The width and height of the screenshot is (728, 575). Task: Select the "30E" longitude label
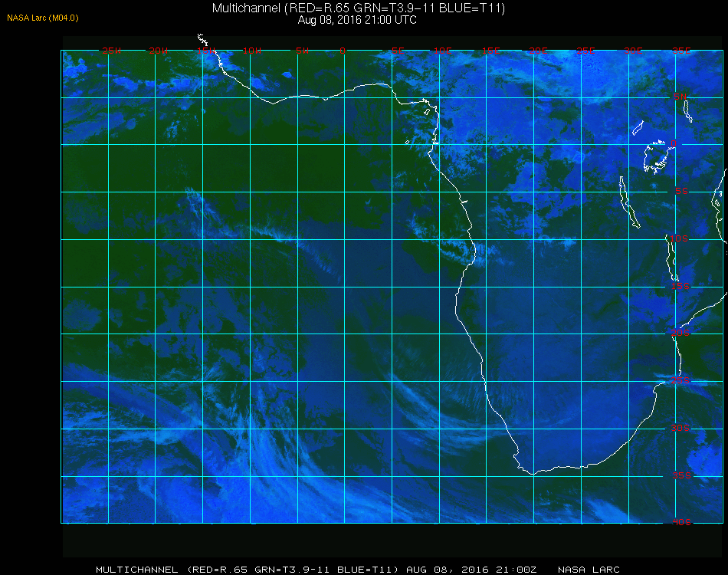click(633, 51)
